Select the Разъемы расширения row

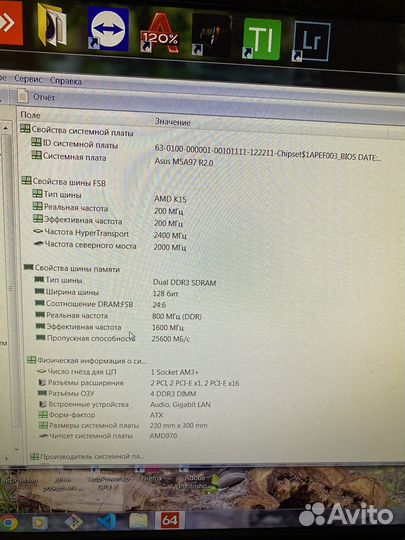click(138, 383)
